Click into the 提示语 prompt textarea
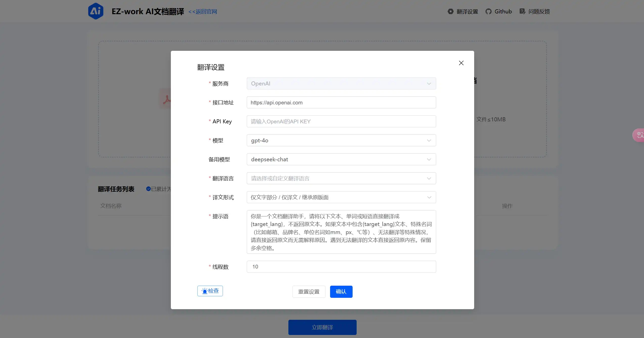 (x=341, y=232)
